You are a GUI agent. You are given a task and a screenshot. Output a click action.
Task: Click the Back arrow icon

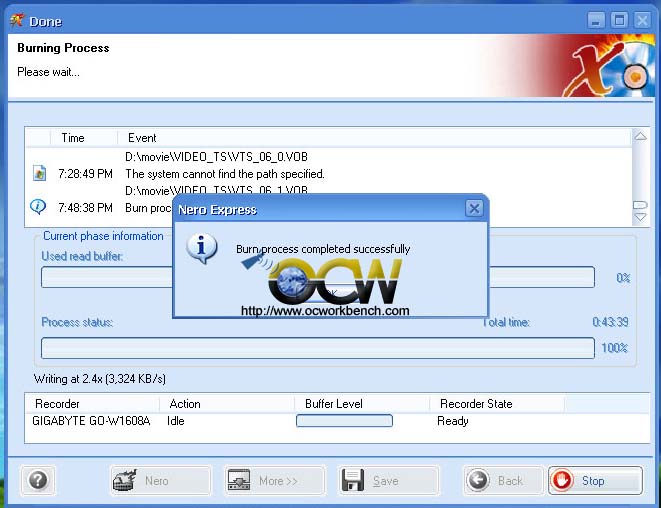(478, 480)
